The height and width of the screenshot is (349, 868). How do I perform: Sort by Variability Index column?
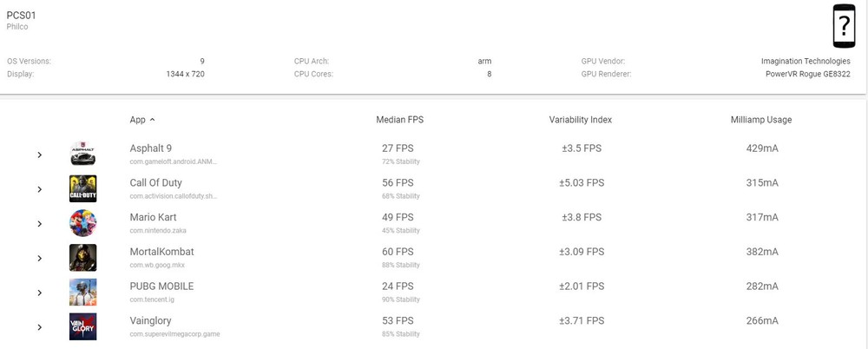(x=580, y=120)
